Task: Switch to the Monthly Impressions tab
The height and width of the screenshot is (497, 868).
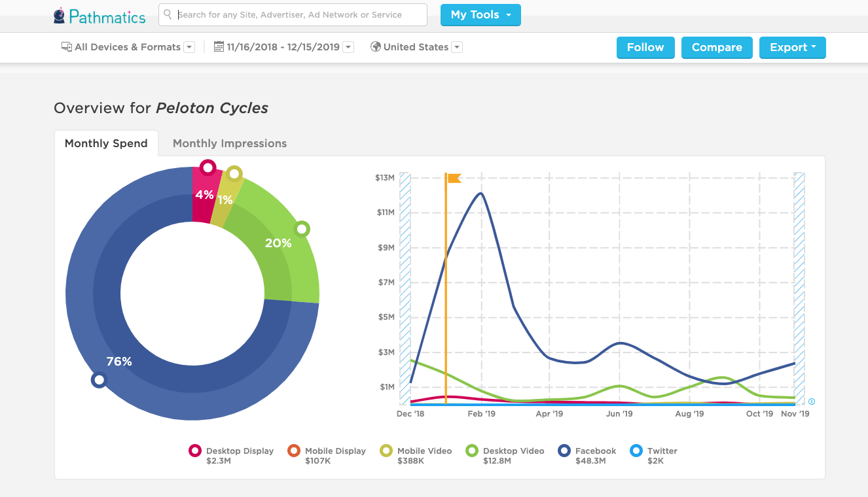Action: [x=230, y=143]
